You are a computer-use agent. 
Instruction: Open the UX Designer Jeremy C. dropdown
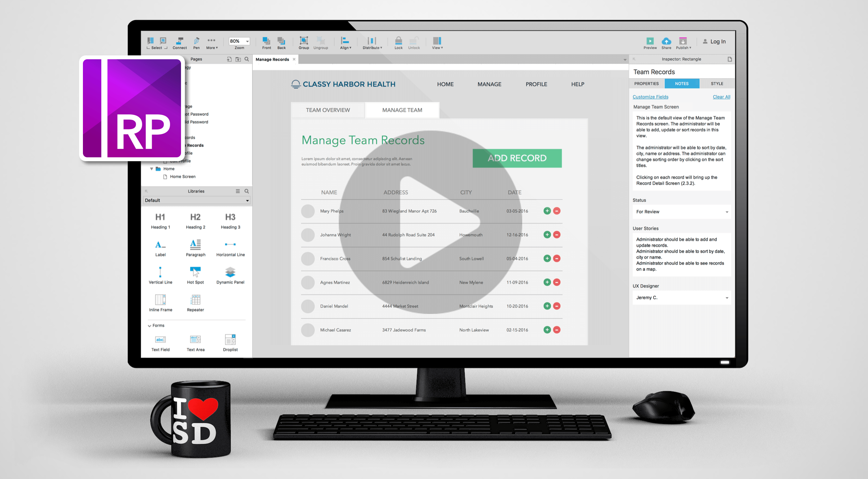682,297
